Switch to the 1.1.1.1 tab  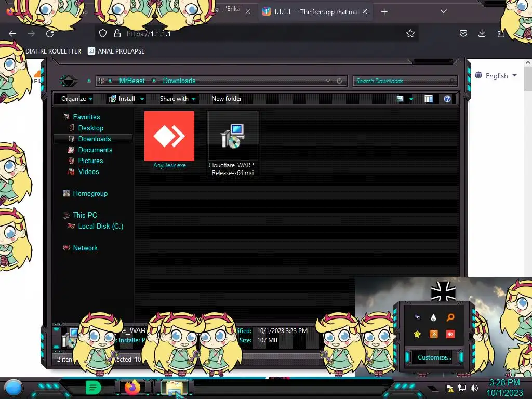pyautogui.click(x=311, y=12)
